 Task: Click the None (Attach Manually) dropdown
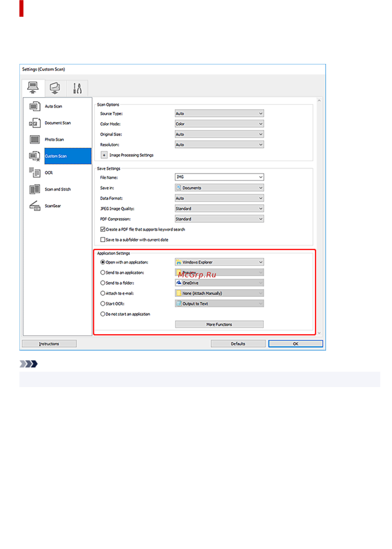coord(219,293)
